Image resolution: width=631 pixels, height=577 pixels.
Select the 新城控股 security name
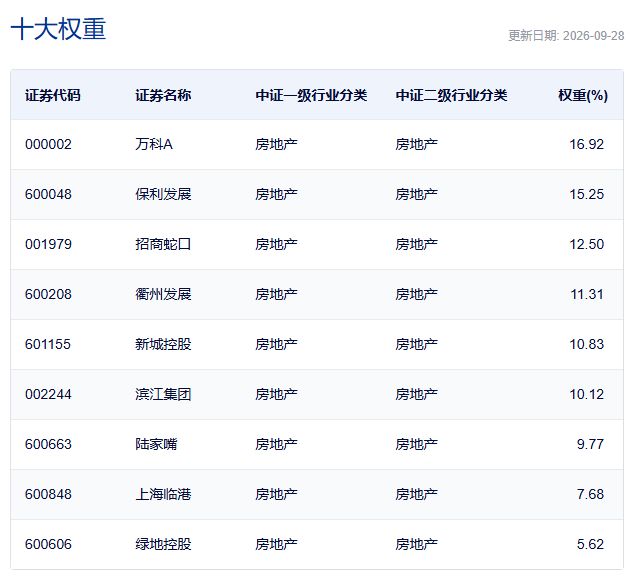point(163,344)
